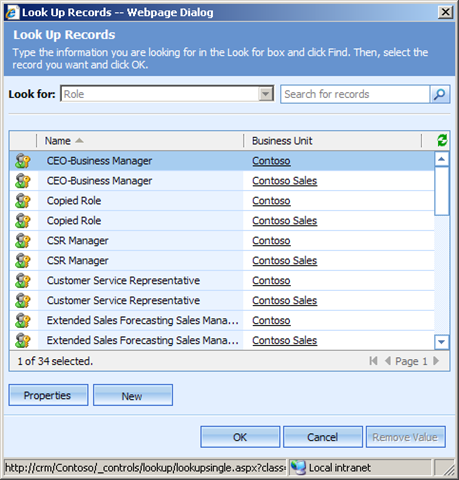
Task: Click the Cancel button
Action: coord(323,437)
